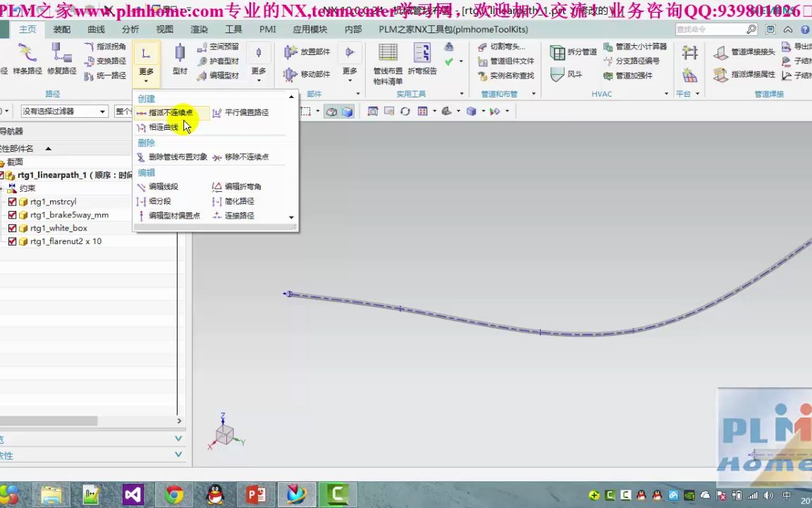The height and width of the screenshot is (508, 812).
Task: Uncheck the rtg1_brake5way_mm component checkbox
Action: [x=13, y=214]
